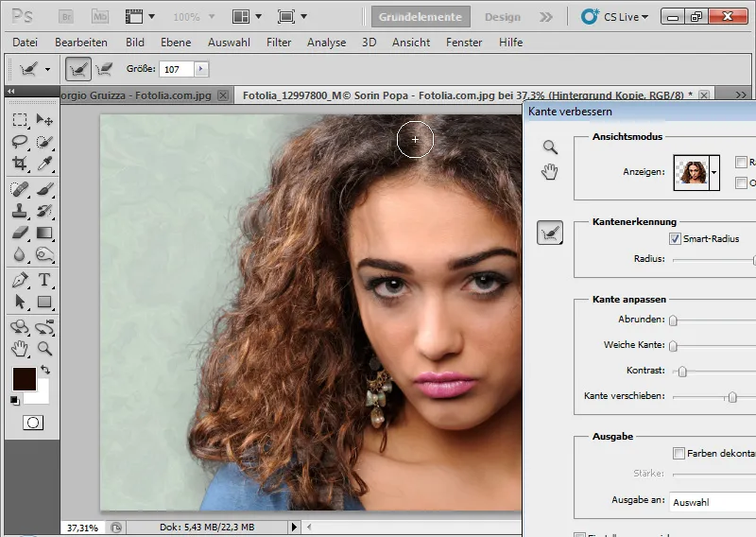The width and height of the screenshot is (756, 537).
Task: Collapse the toolbox panel arrows
Action: click(10, 91)
